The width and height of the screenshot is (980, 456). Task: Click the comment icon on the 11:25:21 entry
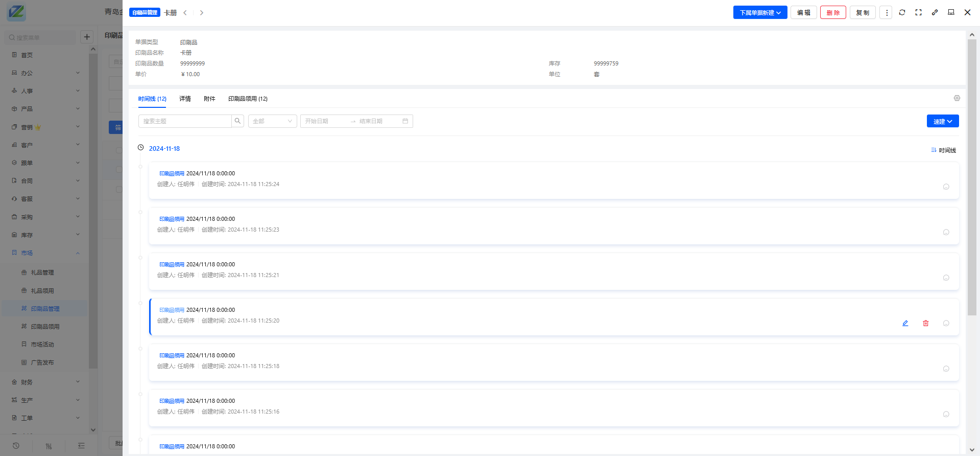[946, 278]
